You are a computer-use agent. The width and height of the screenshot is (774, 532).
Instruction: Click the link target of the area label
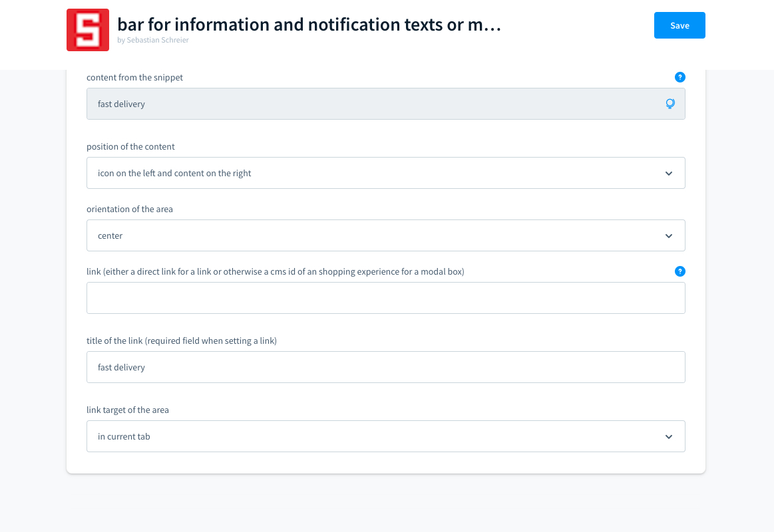tap(128, 410)
